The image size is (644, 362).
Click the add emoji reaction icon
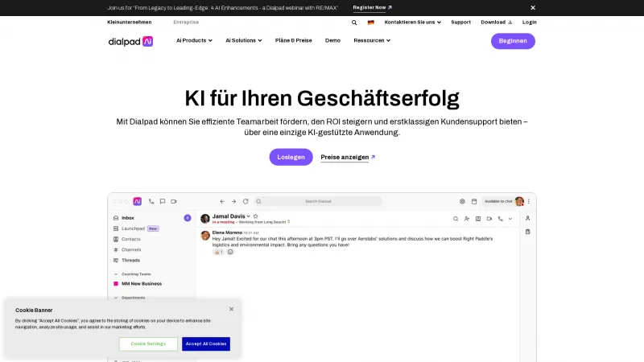[x=230, y=252]
